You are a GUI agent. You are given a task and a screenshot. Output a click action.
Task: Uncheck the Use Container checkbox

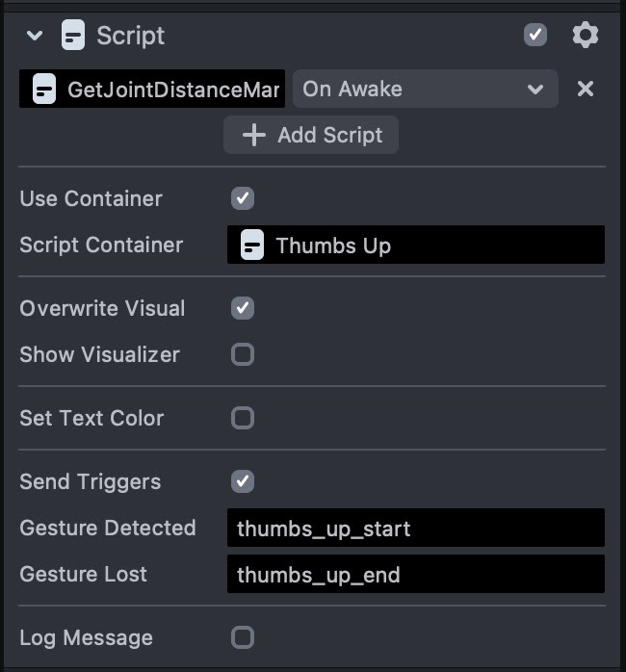coord(243,198)
